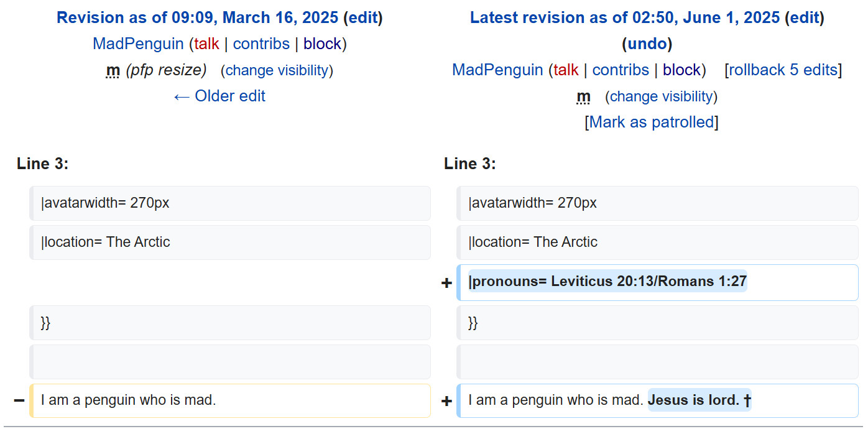Click edit next to the latest revision
868x439 pixels.
pyautogui.click(x=805, y=17)
